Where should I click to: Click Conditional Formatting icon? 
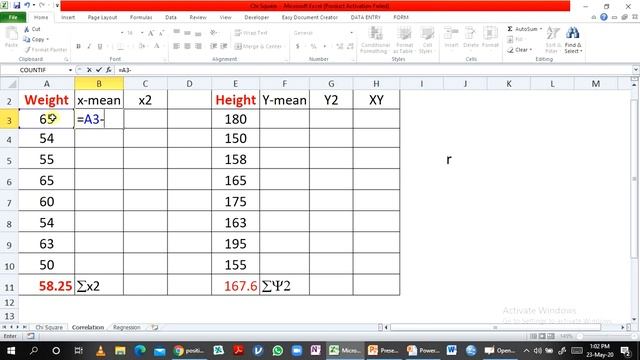point(376,33)
